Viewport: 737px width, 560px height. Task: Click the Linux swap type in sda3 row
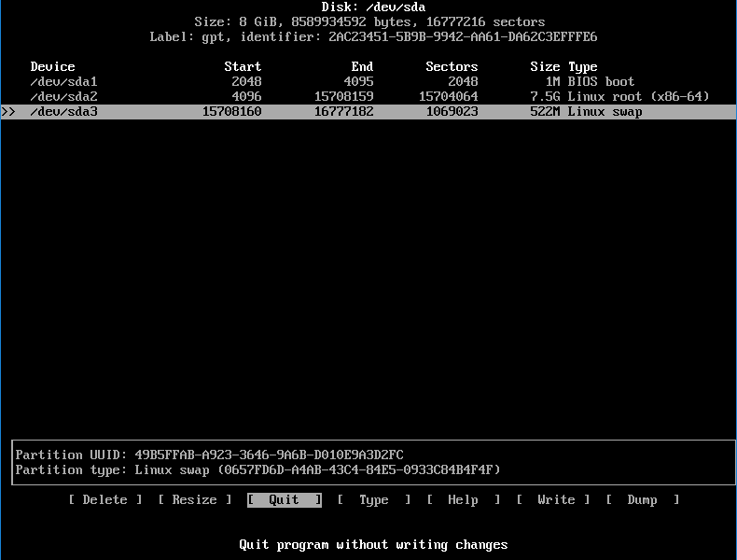(605, 112)
